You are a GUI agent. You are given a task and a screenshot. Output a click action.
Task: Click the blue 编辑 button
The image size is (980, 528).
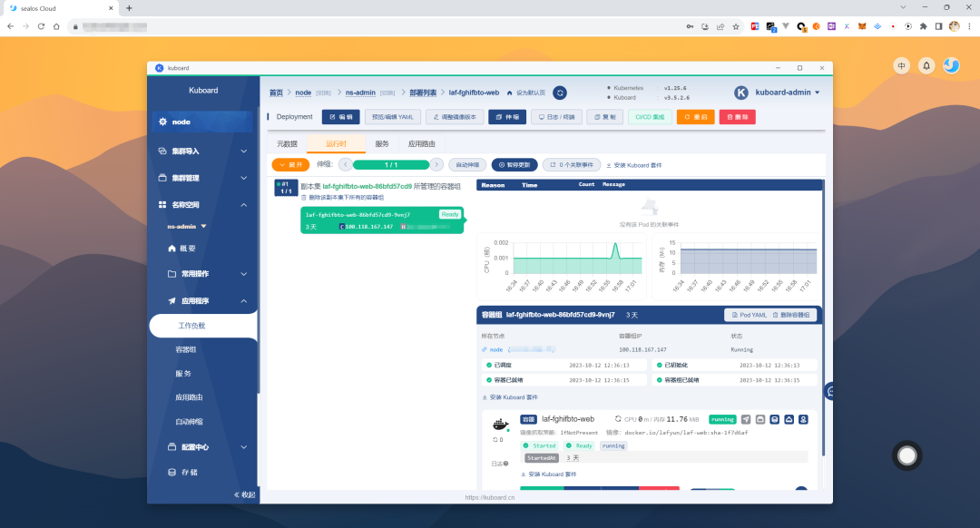tap(340, 117)
